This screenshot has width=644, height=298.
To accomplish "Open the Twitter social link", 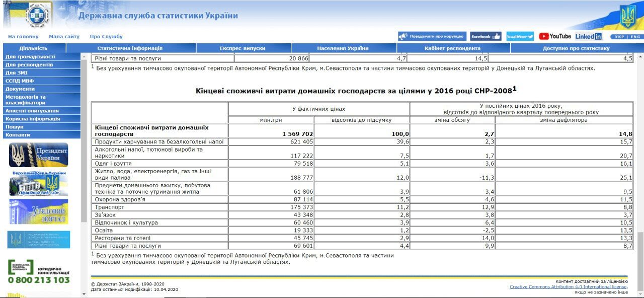I will pyautogui.click(x=520, y=36).
